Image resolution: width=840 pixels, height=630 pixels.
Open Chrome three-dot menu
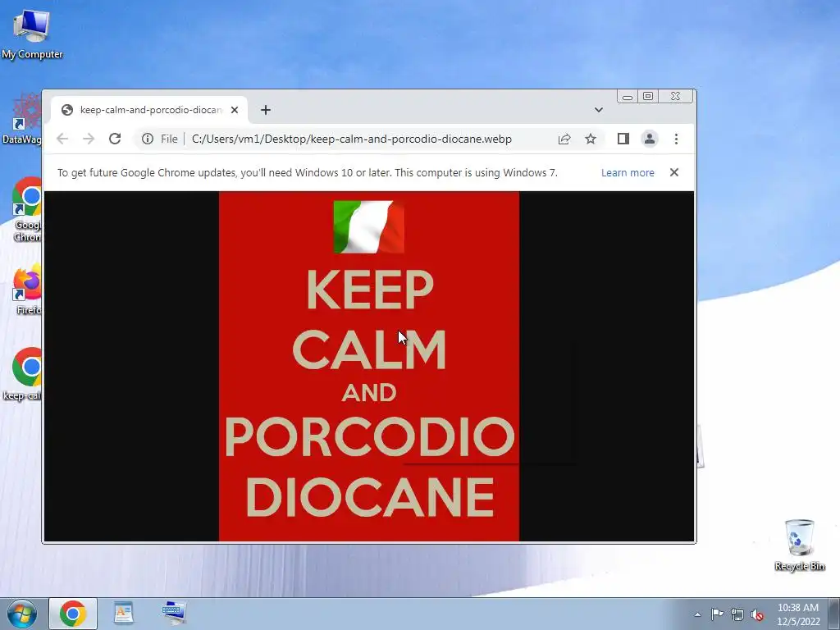676,139
